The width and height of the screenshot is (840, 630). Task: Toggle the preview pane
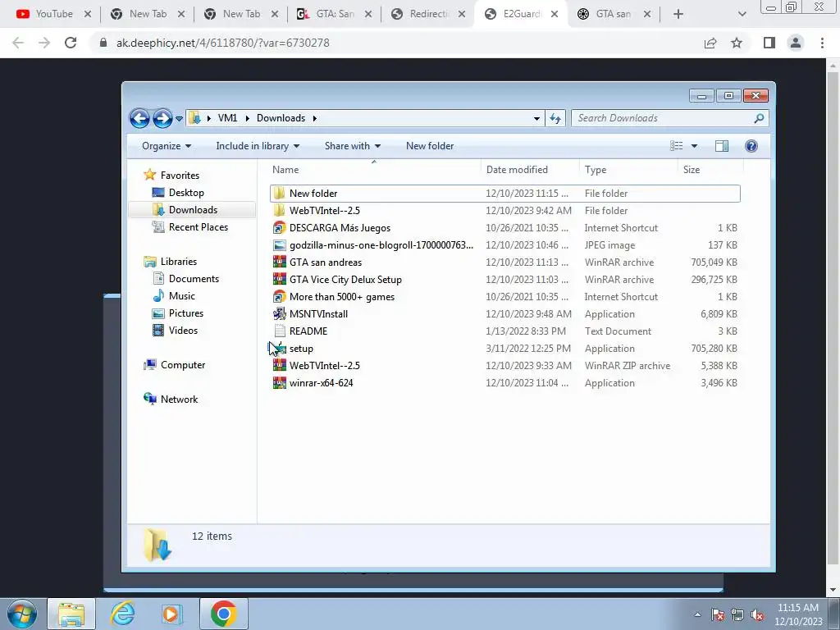[722, 146]
